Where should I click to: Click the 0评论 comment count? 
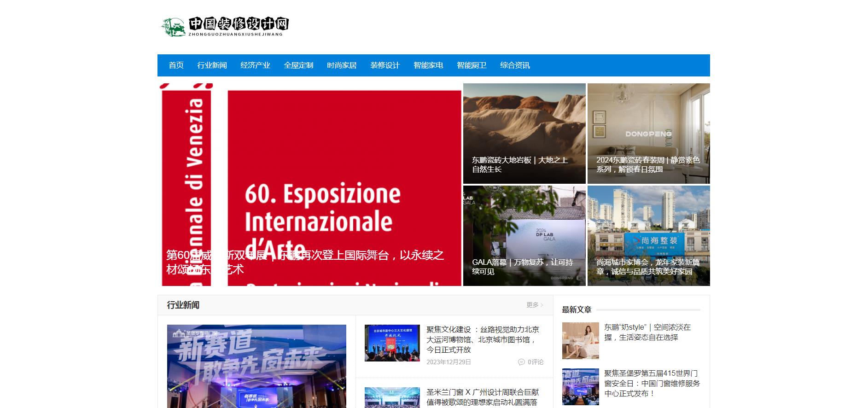pyautogui.click(x=536, y=362)
